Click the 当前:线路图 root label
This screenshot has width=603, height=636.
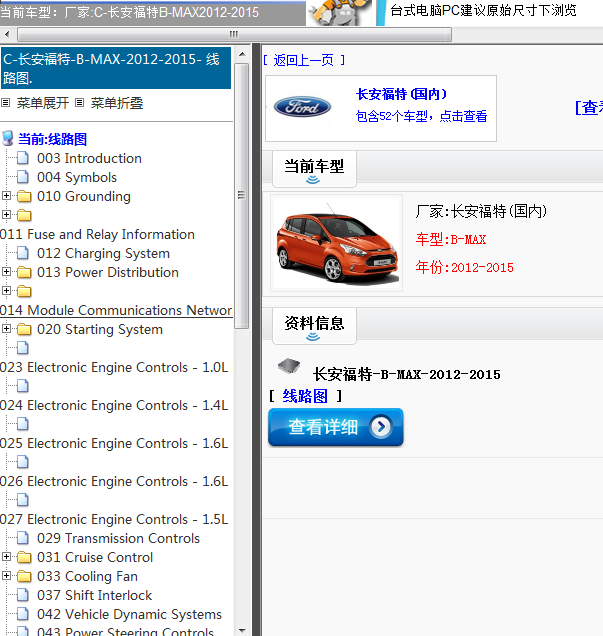[x=52, y=139]
